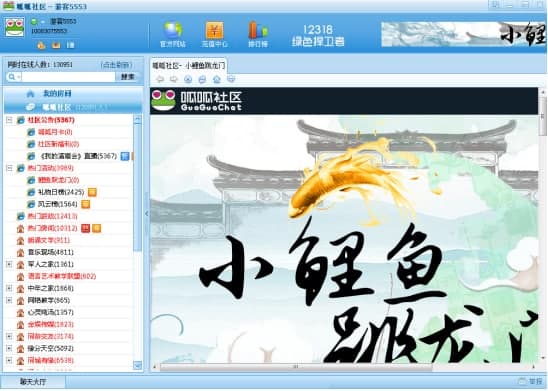The image size is (548, 391).
Task: Click the golden koi fish 小鲤鱼跳龙门 poster
Action: 344,239
